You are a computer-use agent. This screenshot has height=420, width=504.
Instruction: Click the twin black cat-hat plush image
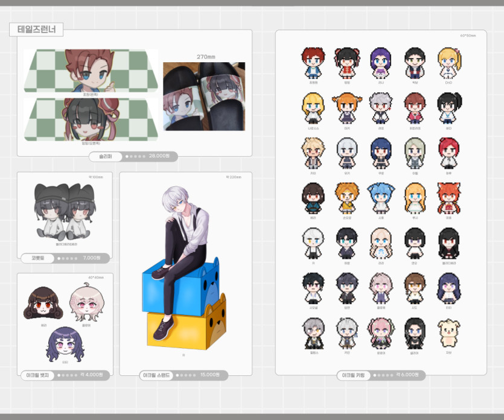click(65, 212)
